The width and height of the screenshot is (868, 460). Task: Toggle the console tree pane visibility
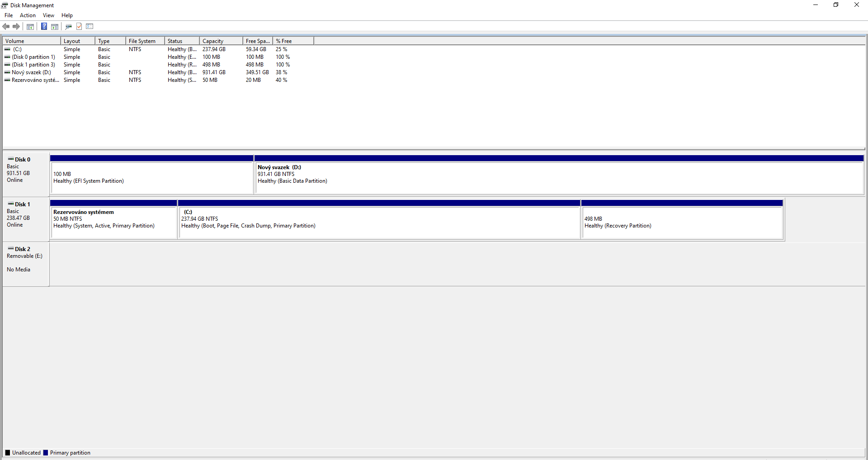(x=29, y=26)
